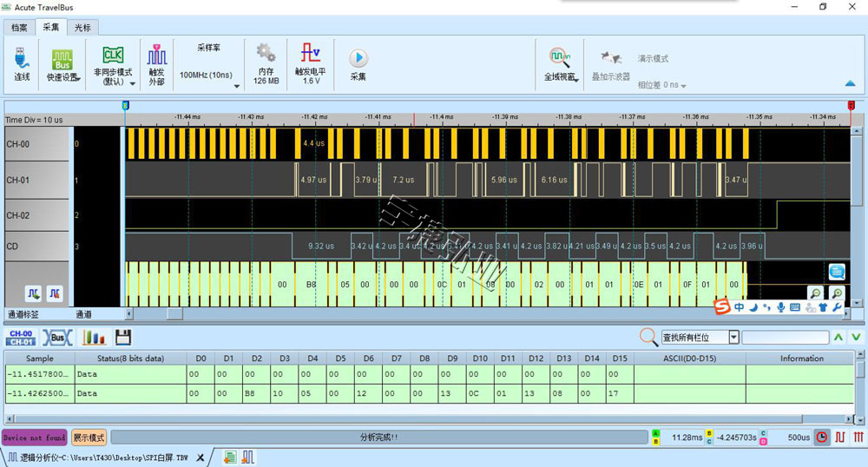868x467 pixels.
Task: Close the SPI白屏.TBW file tab
Action: (x=201, y=457)
